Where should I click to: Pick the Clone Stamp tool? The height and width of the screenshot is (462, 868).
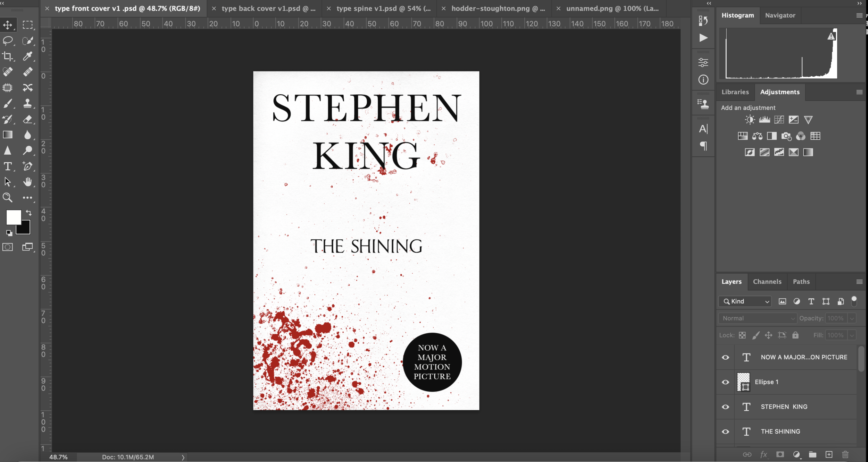tap(28, 103)
